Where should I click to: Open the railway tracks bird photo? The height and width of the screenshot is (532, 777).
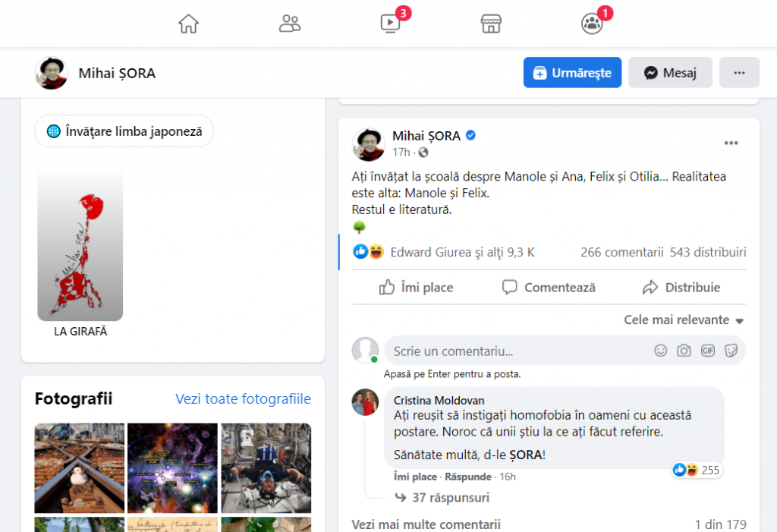(79, 468)
